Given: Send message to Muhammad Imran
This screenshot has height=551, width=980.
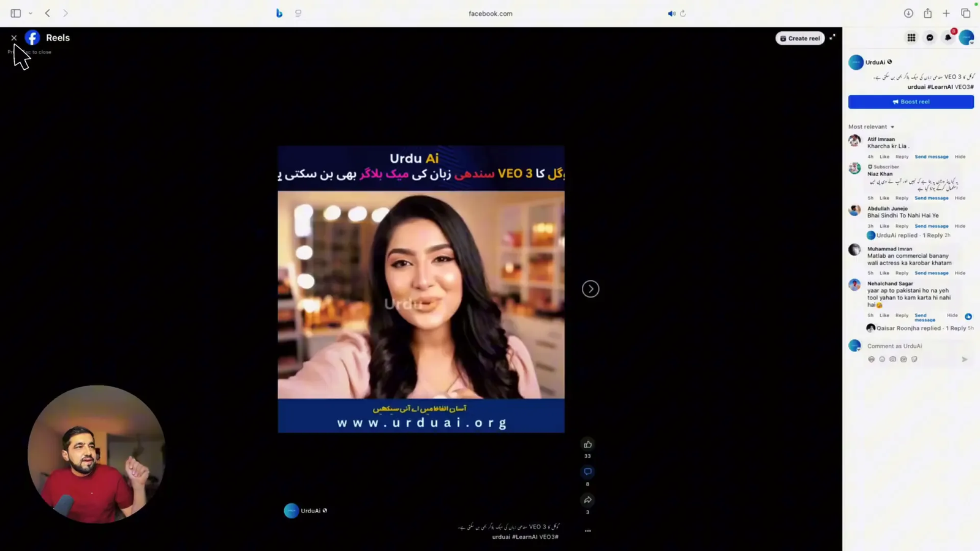Looking at the screenshot, I should tap(931, 273).
